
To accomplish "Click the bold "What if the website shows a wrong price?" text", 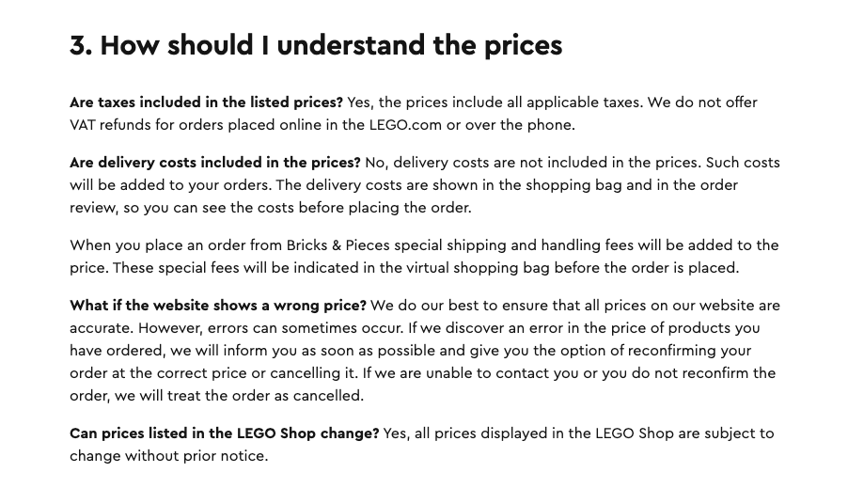I will 217,306.
